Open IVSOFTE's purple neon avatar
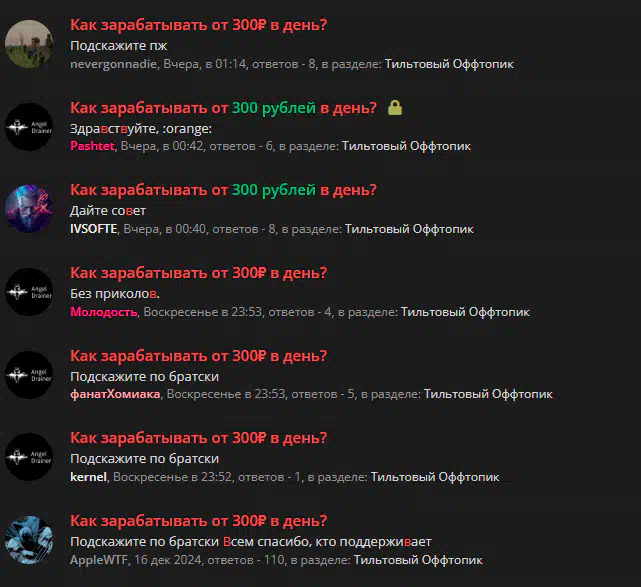Image resolution: width=641 pixels, height=587 pixels. pos(29,209)
